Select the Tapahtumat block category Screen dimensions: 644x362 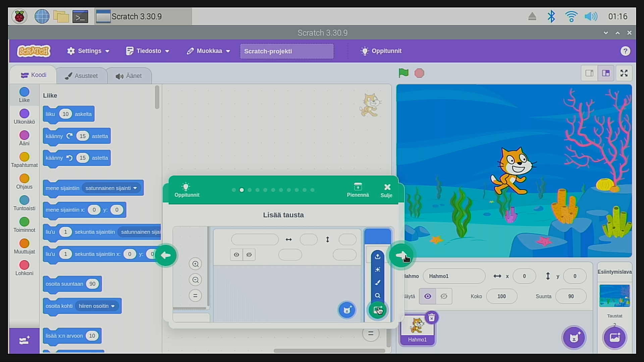tap(24, 160)
